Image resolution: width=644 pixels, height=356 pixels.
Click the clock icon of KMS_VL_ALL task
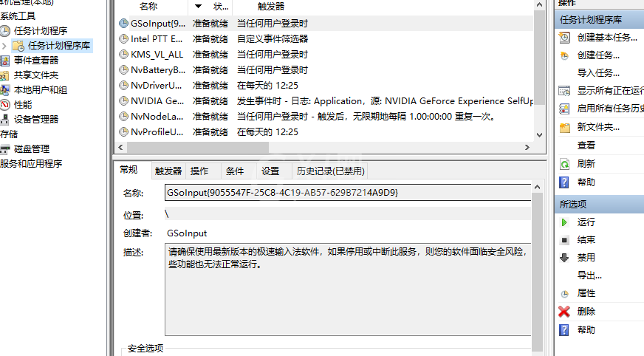[x=123, y=54]
